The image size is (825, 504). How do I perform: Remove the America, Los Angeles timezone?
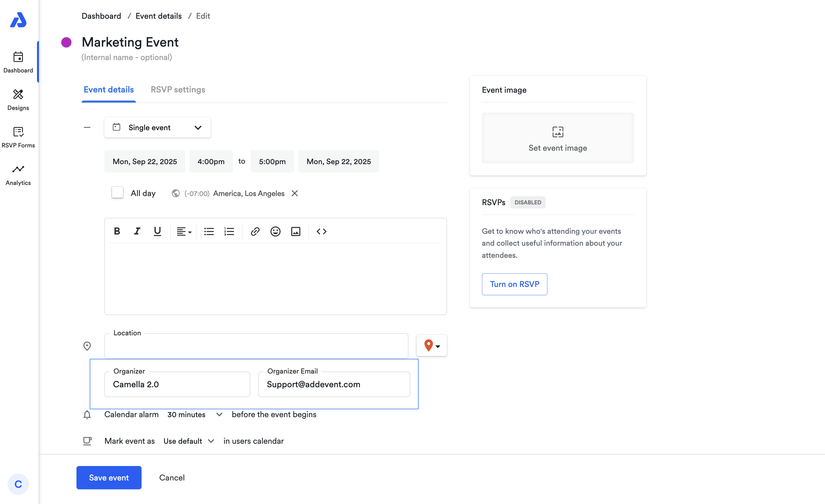(295, 193)
